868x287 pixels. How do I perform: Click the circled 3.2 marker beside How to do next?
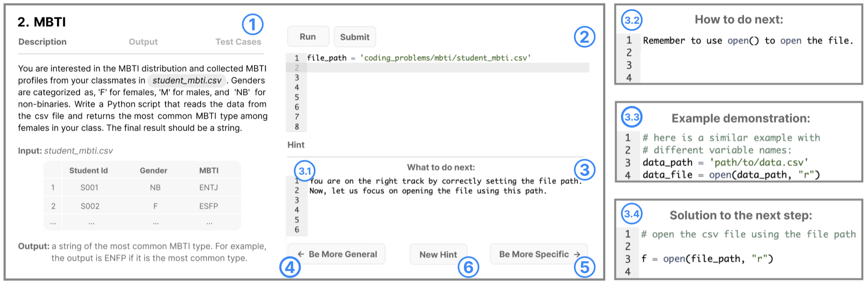(632, 20)
